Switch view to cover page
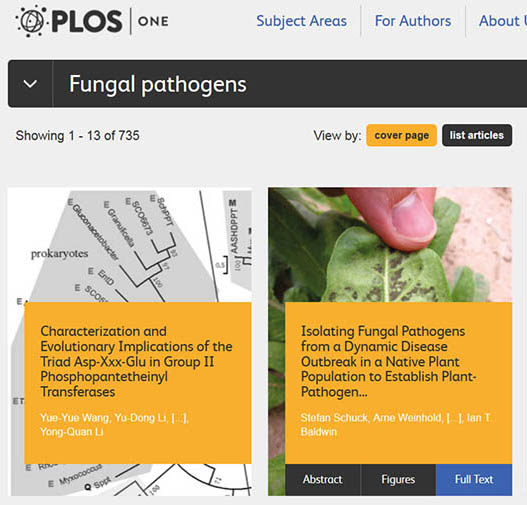 tap(402, 135)
